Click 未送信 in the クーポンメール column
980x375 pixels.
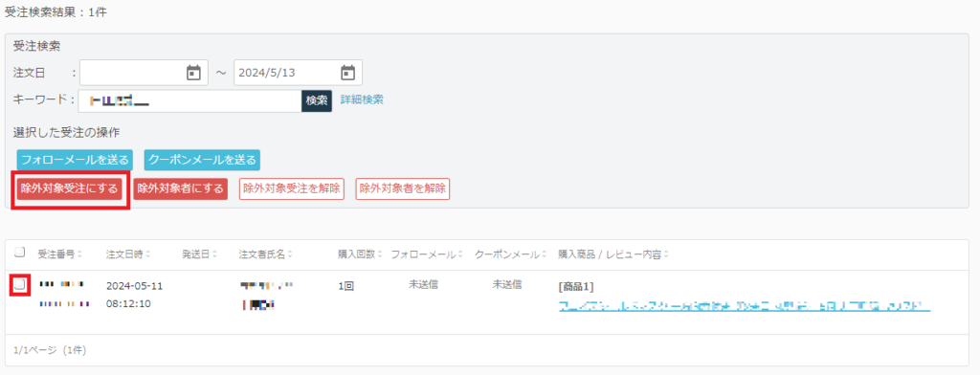tap(507, 284)
